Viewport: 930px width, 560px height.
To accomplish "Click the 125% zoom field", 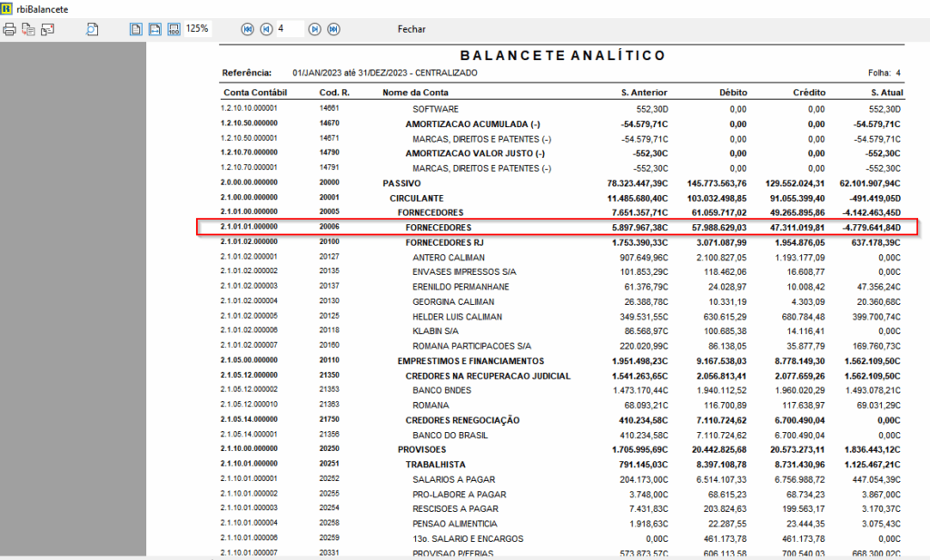I will [198, 29].
